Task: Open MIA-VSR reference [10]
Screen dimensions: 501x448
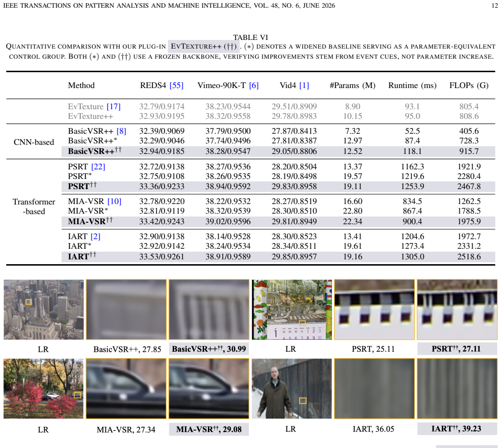Action: pyautogui.click(x=115, y=201)
